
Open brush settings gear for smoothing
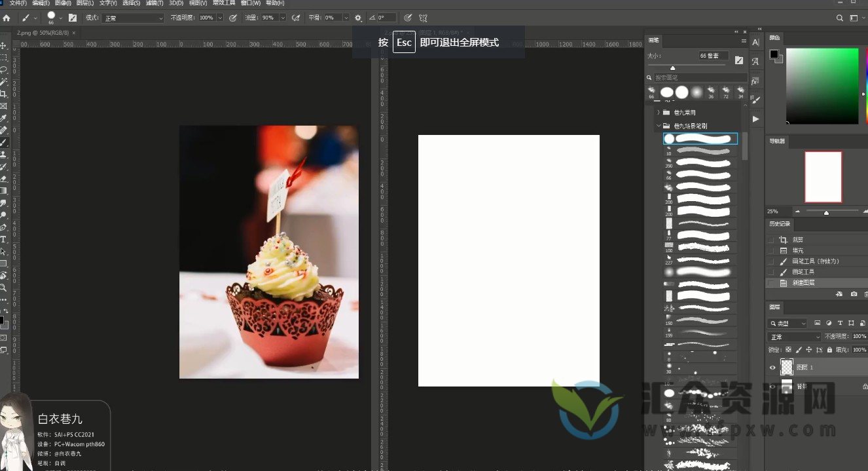tap(358, 18)
